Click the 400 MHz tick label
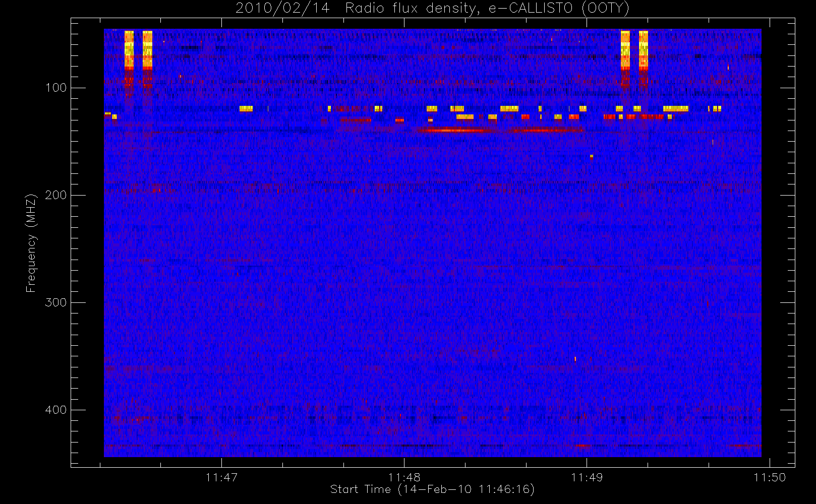The width and height of the screenshot is (816, 504). coord(56,410)
